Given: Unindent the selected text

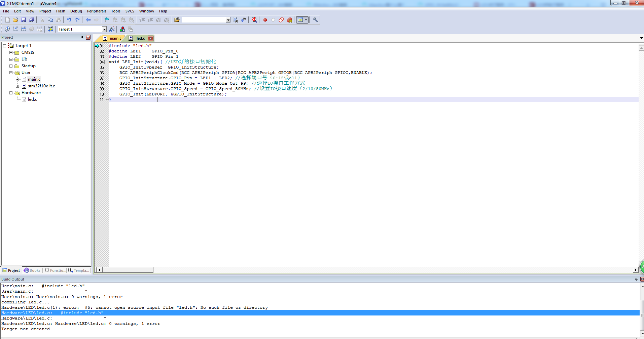Looking at the screenshot, I should pos(150,20).
